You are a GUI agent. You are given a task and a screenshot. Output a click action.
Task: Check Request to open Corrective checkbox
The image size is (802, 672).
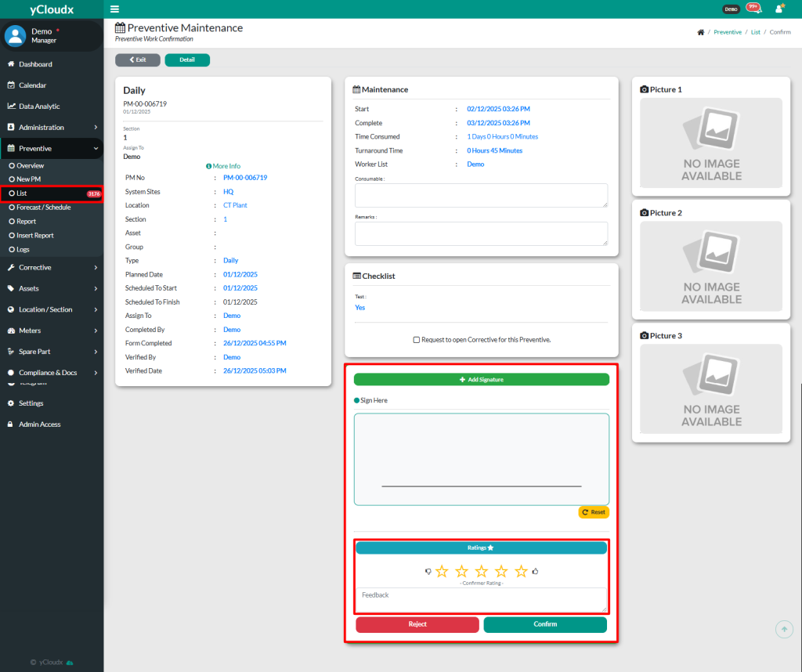pos(417,340)
